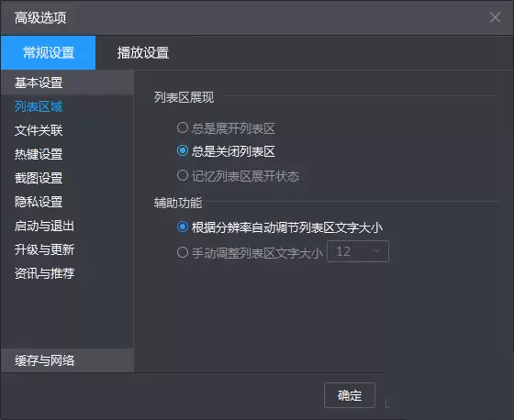Open 基本设置 in the sidebar
Screen dimensions: 514x420
tap(67, 83)
